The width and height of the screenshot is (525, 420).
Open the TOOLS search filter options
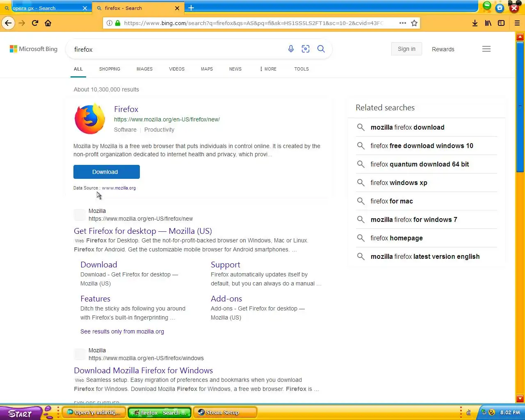[301, 69]
